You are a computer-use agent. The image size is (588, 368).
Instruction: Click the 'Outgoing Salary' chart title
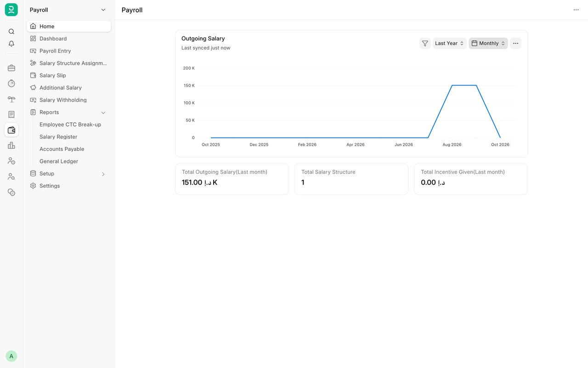[x=203, y=39]
